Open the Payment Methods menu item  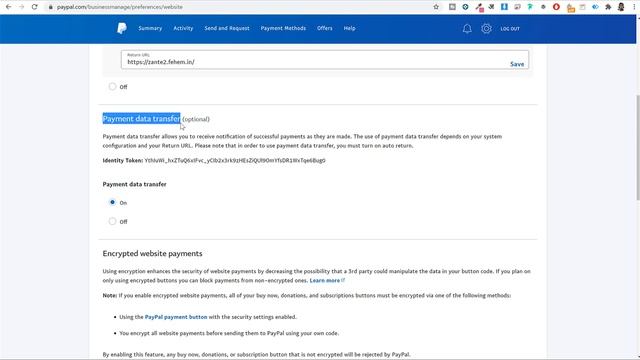click(283, 28)
